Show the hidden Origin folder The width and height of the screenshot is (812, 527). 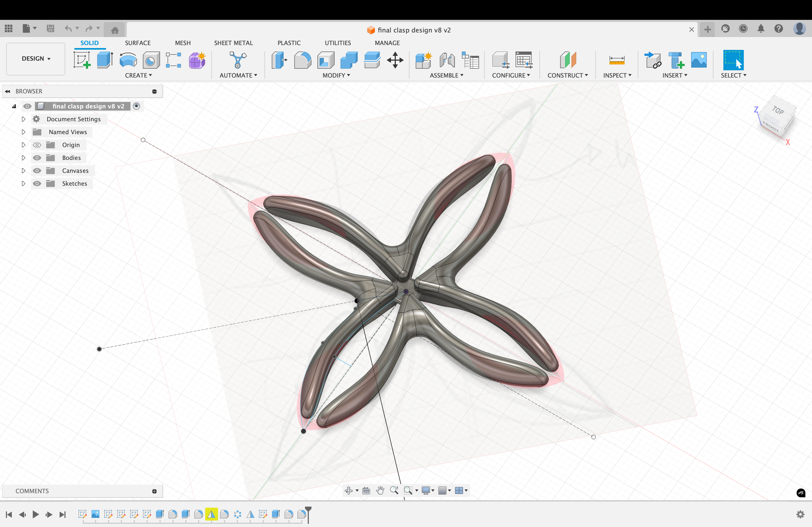(37, 145)
